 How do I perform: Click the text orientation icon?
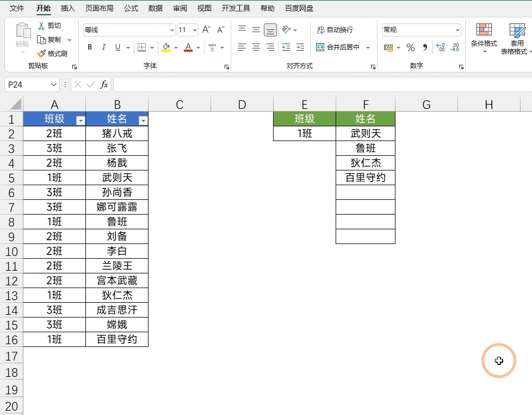[286, 29]
